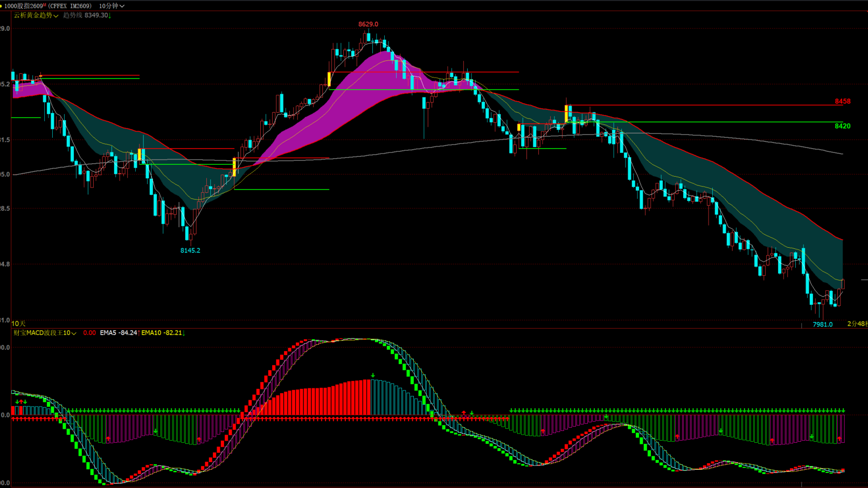Click the 7981.0 low price label
Viewport: 868px width, 488px height.
823,324
